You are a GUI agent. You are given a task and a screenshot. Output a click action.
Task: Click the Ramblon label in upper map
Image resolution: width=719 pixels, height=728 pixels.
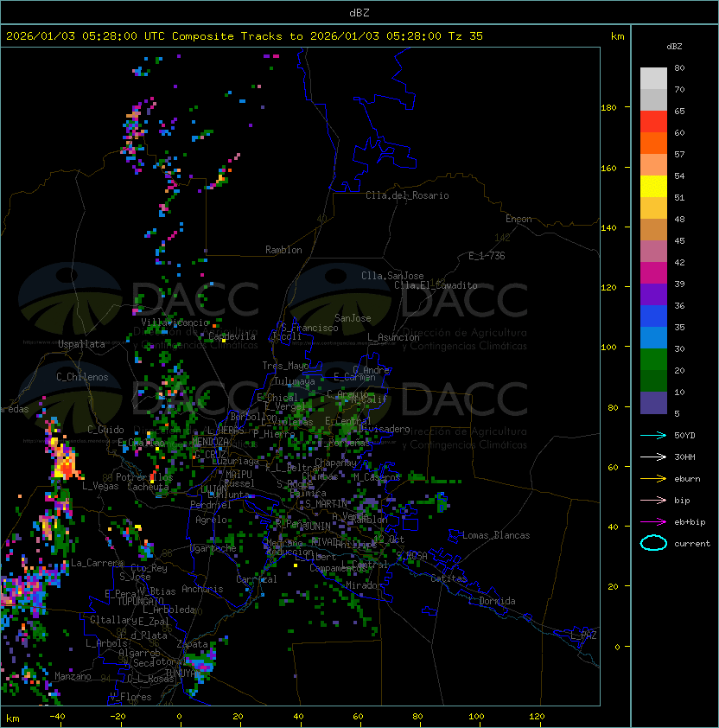pos(283,250)
